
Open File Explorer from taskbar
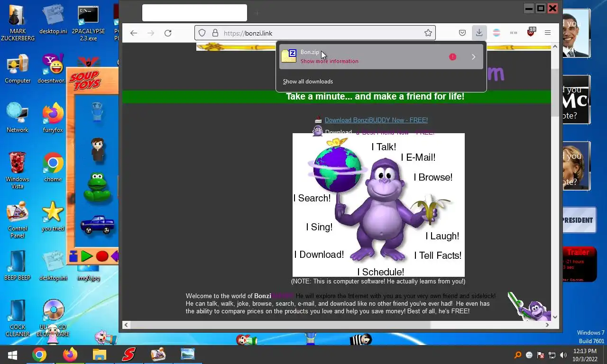click(x=99, y=355)
